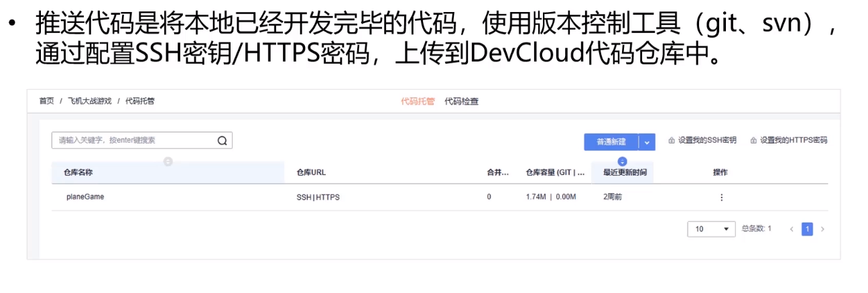868x293 pixels.
Task: Click the 普通新建 button
Action: coord(611,142)
